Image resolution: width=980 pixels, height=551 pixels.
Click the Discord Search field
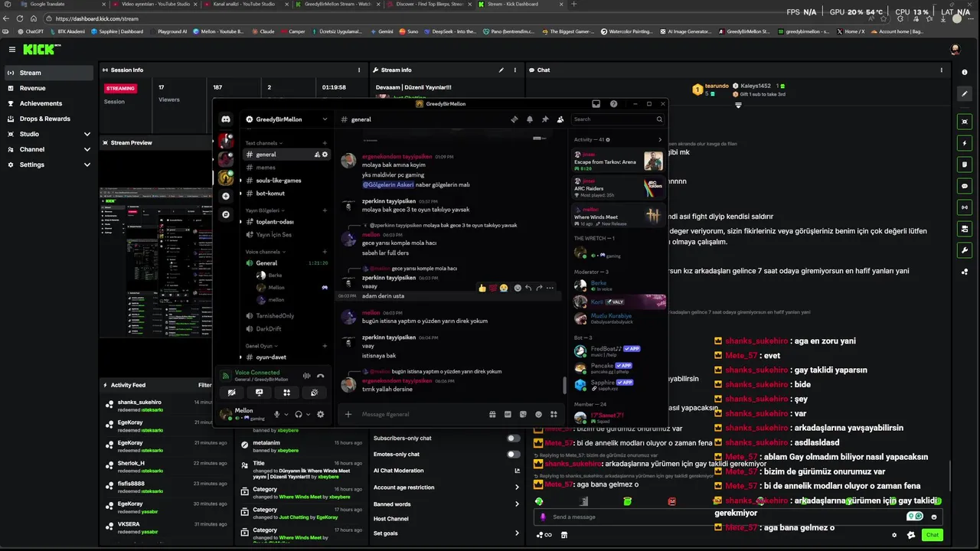coord(618,119)
